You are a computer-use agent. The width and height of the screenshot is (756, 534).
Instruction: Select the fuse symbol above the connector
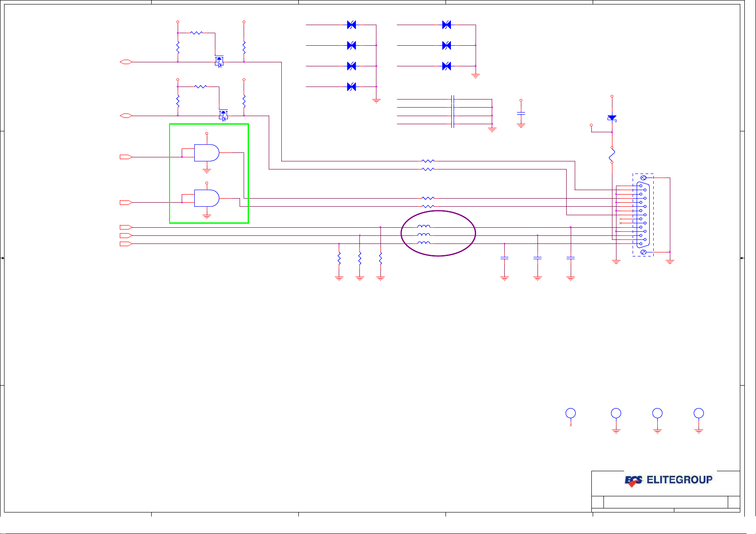[612, 155]
